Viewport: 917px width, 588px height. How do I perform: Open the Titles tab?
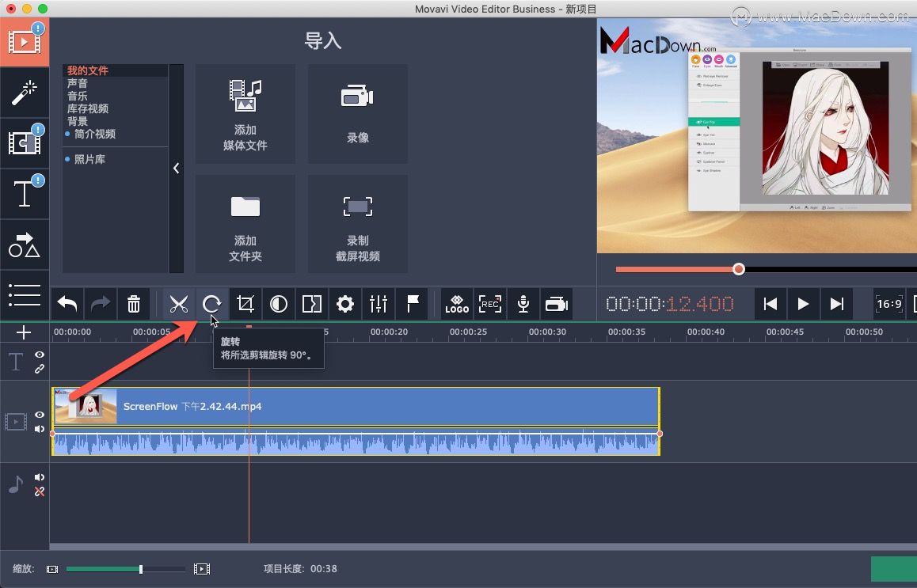25,193
